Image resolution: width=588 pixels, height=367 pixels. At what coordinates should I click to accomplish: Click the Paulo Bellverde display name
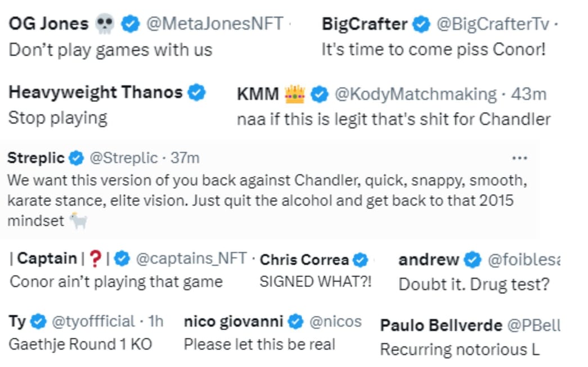[x=441, y=325]
